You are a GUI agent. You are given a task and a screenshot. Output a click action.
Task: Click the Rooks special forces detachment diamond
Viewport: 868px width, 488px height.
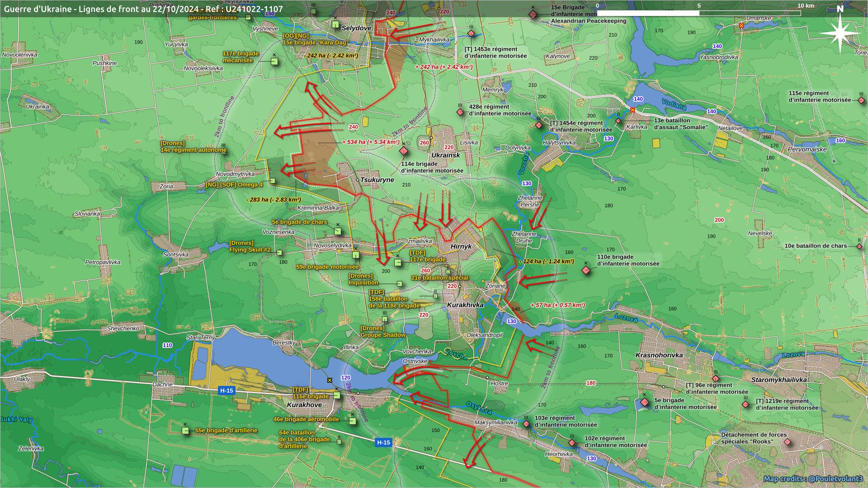click(x=788, y=442)
